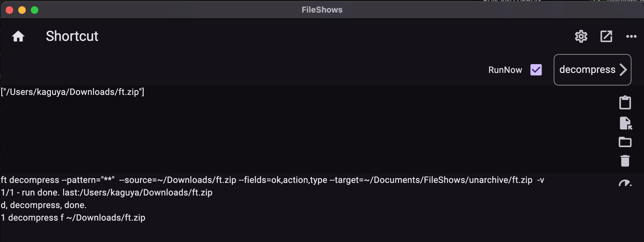
Task: Click the ft decompress command line text
Action: pos(272,180)
